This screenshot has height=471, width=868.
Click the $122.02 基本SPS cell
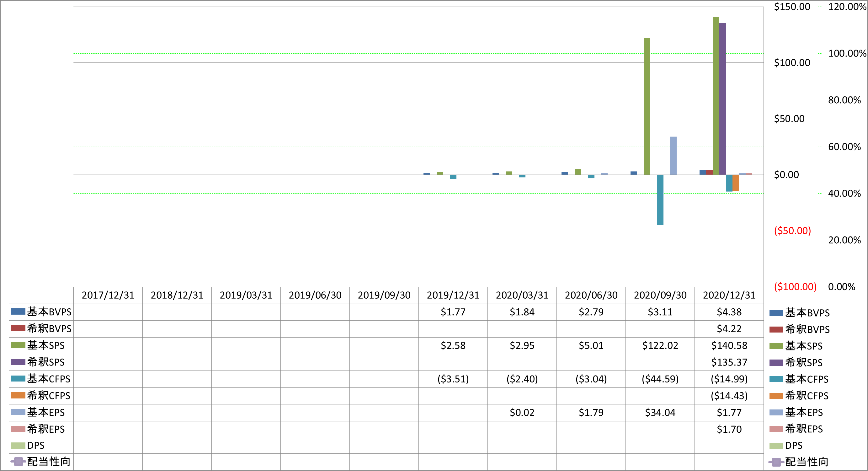coord(660,345)
